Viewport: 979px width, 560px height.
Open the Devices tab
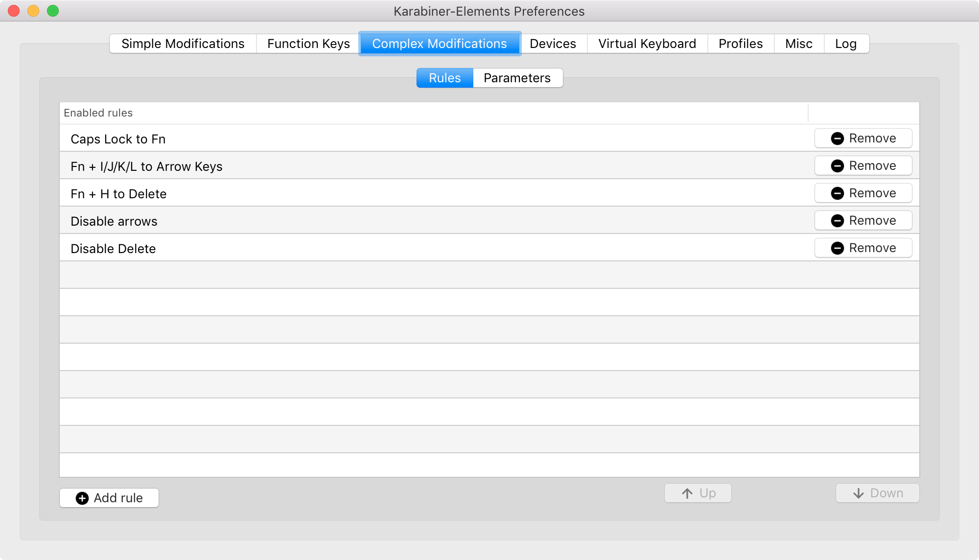552,43
